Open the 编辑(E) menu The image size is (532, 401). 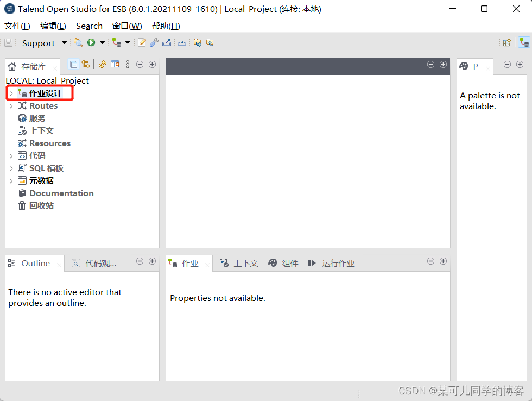point(53,26)
